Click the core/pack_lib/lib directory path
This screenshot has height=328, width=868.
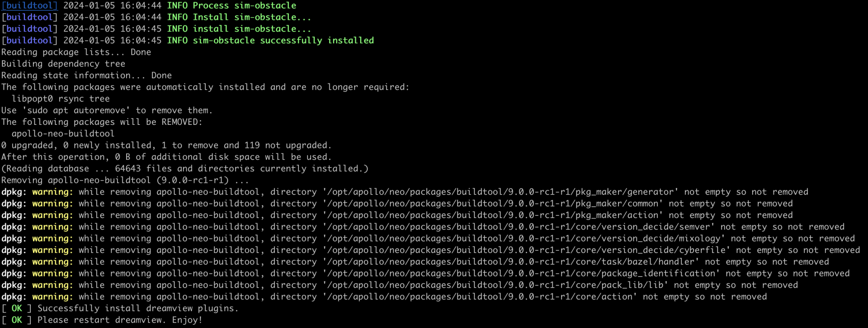(x=495, y=285)
